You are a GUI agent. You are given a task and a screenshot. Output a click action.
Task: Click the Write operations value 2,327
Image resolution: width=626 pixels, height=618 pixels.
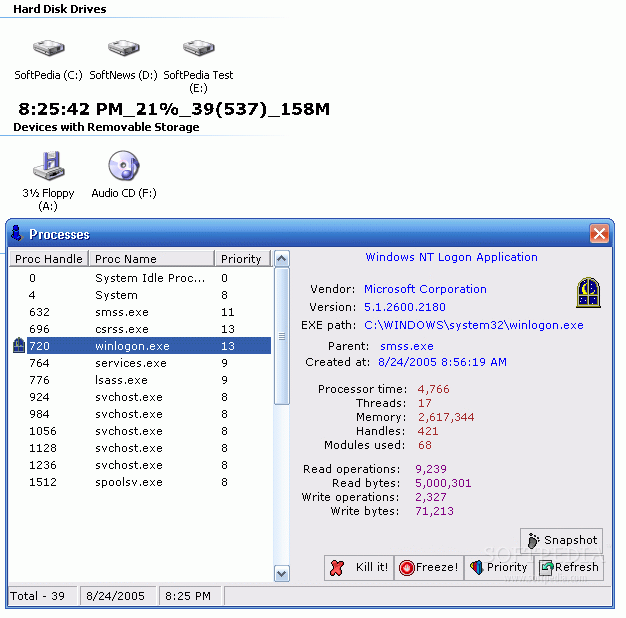(x=431, y=497)
